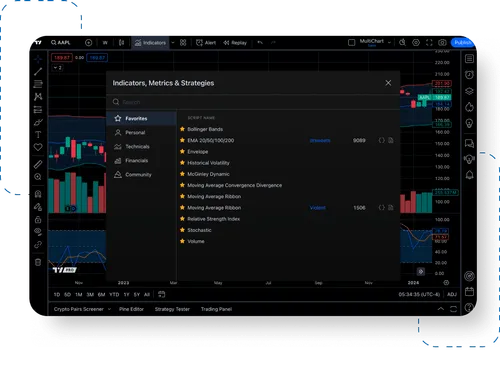This screenshot has height=375, width=500.
Task: Create an Alert from the toolbar
Action: click(206, 43)
